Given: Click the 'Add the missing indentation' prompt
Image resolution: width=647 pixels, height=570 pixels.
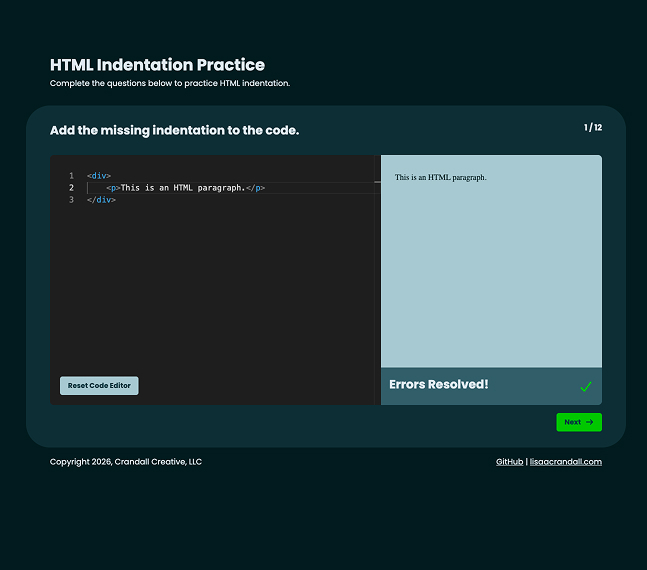Looking at the screenshot, I should [x=174, y=130].
